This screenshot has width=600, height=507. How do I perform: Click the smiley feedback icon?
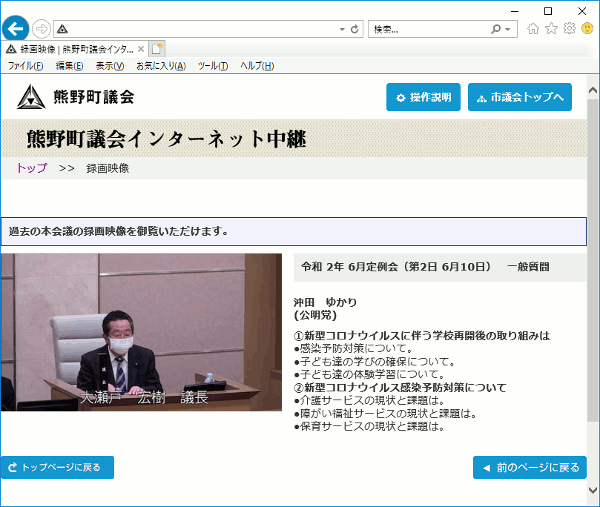click(x=587, y=28)
